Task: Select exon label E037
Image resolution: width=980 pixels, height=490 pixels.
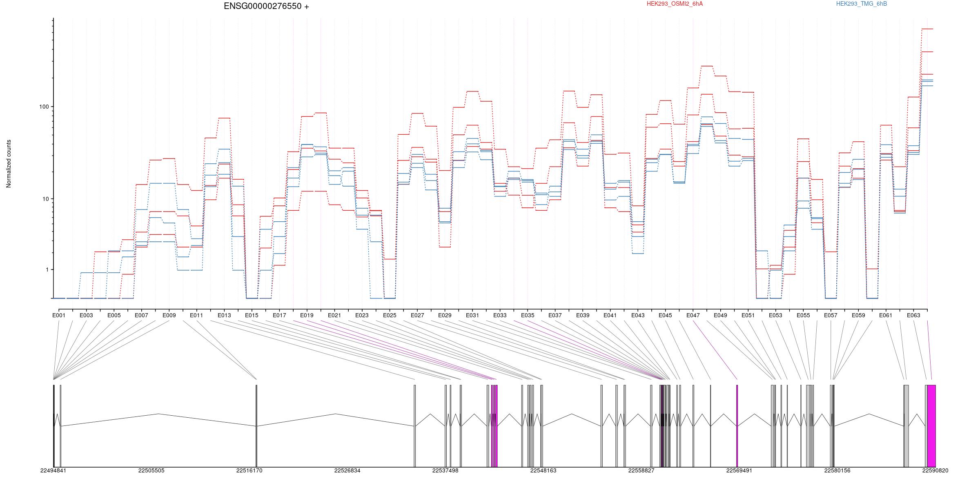Action: pos(555,315)
